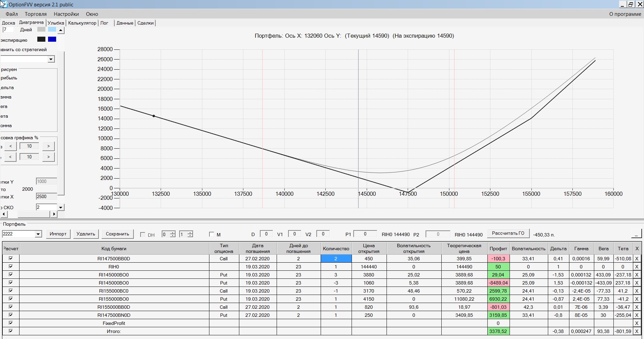Open the Настройки menu
The height and width of the screenshot is (339, 644).
click(x=66, y=14)
